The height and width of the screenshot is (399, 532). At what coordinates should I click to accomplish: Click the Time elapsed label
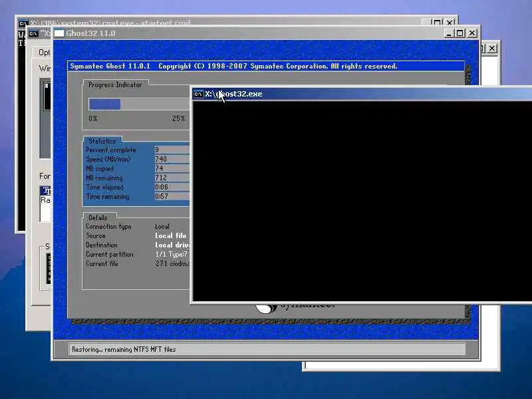click(104, 188)
